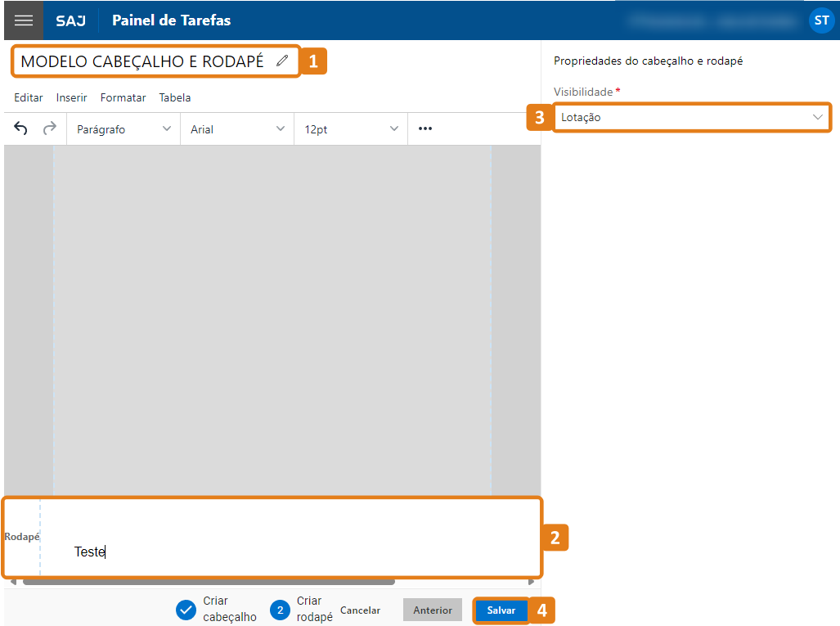Expand the Parágrafo style dropdown
The height and width of the screenshot is (626, 840).
[x=124, y=129]
